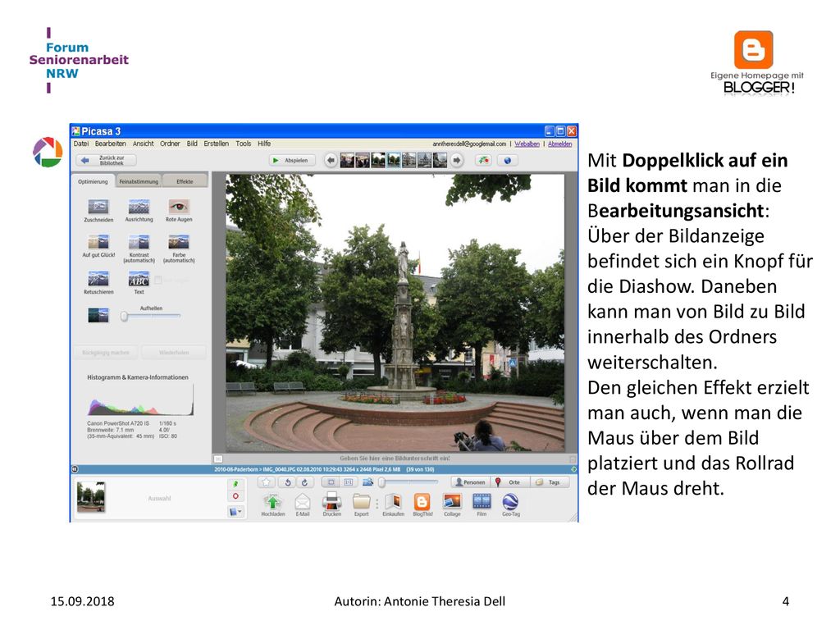The width and height of the screenshot is (840, 630).
Task: Click the Drucken printer icon
Action: coord(331,501)
